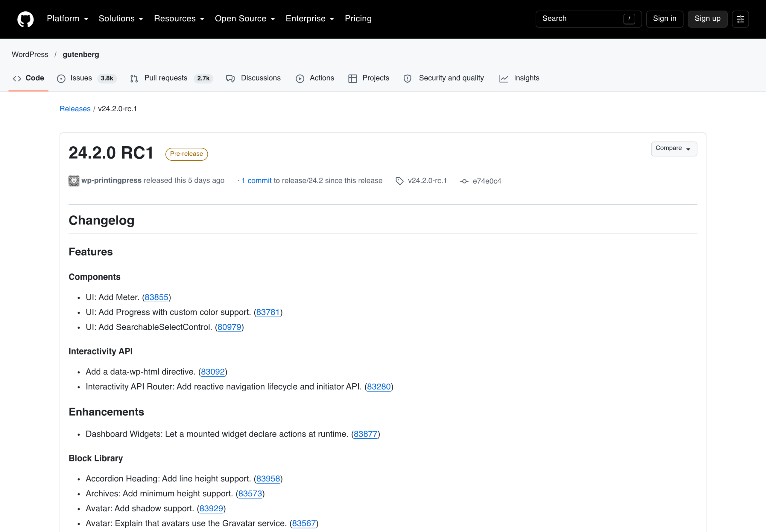Expand the Resources menu
Image resolution: width=766 pixels, height=532 pixels.
point(179,19)
